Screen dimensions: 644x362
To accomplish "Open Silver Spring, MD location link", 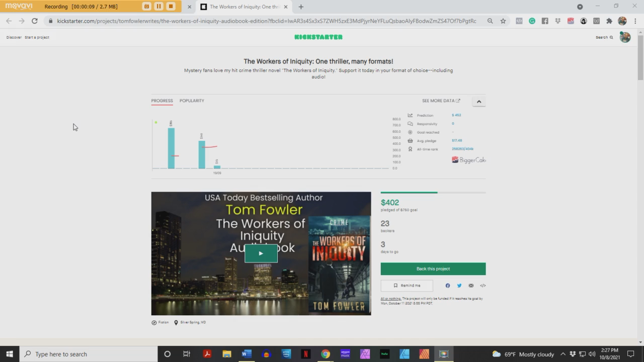I will click(190, 322).
